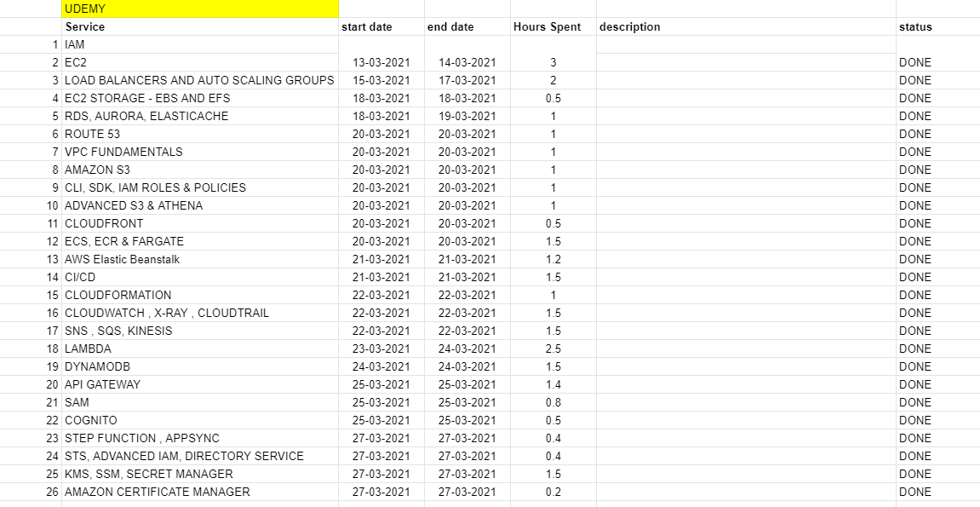Viewport: 980px width, 507px height.
Task: Click STEP FUNCTION , APPSYNC cell
Action: tap(200, 438)
